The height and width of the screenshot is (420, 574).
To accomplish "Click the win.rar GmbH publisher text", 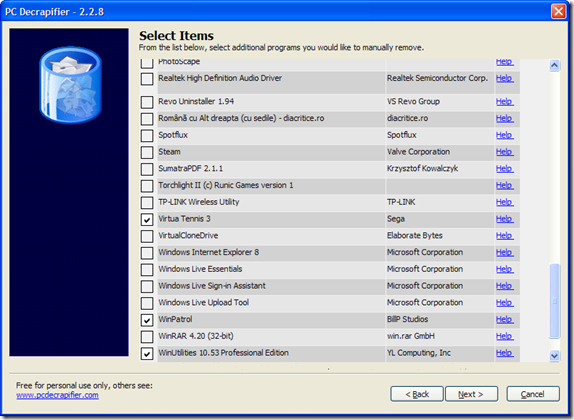I will point(411,336).
